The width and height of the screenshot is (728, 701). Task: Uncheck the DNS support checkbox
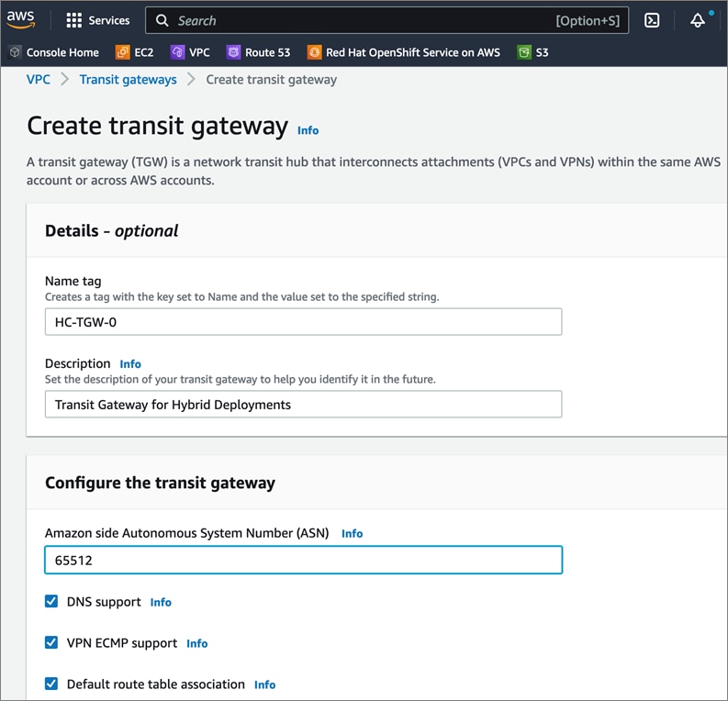[x=51, y=602]
